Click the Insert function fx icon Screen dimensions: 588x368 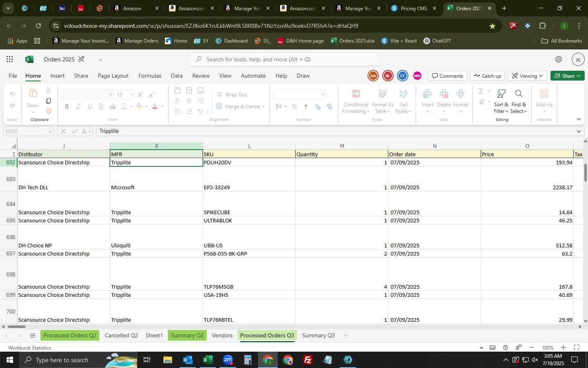click(85, 131)
